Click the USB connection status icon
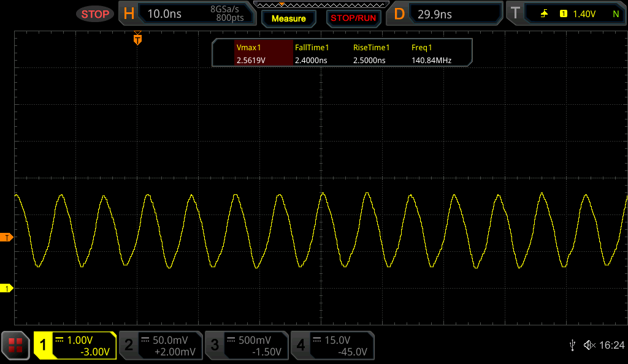 572,345
